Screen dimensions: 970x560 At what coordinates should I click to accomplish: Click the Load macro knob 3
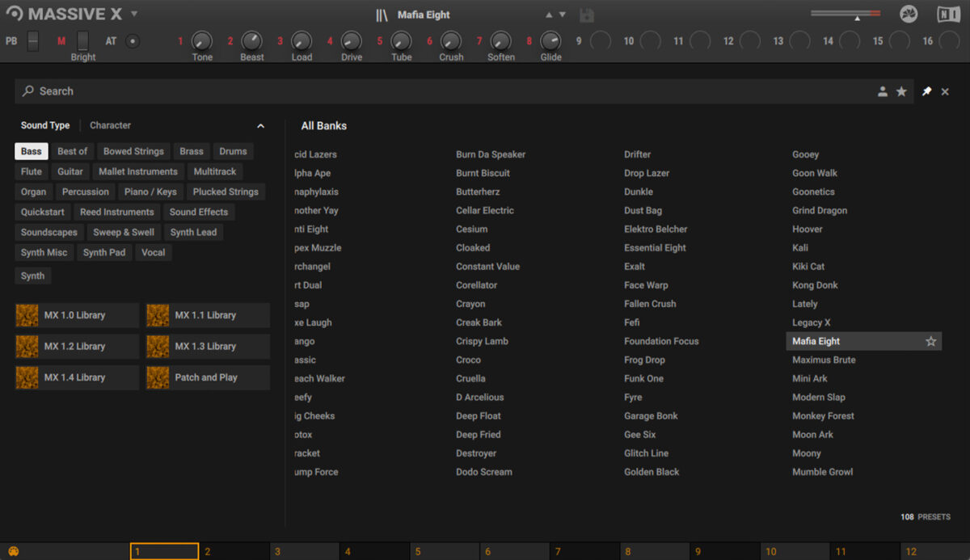[x=302, y=41]
